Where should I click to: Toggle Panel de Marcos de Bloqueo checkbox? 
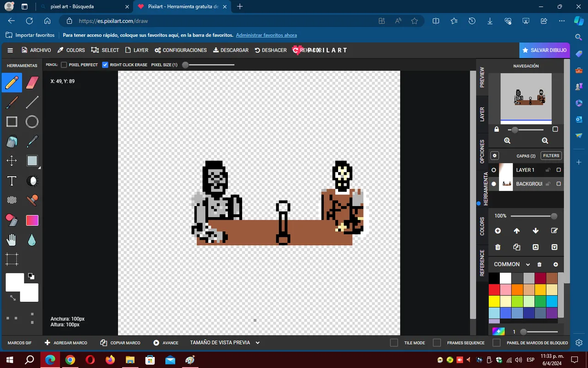coord(497,343)
